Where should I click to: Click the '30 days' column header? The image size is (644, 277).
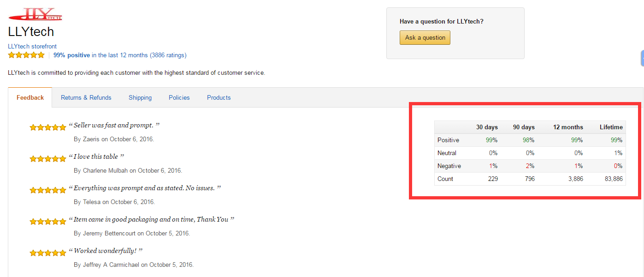coord(487,127)
